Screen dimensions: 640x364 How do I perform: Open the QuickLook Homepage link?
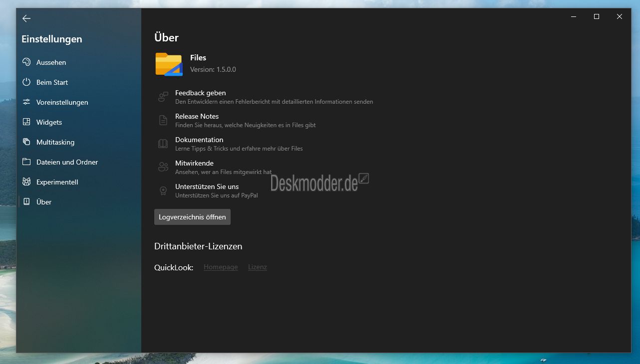tap(221, 267)
